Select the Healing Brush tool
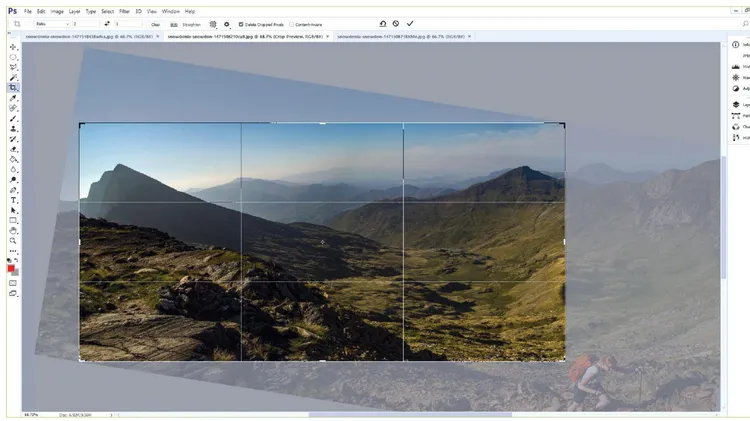The image size is (750, 421). pos(13,108)
